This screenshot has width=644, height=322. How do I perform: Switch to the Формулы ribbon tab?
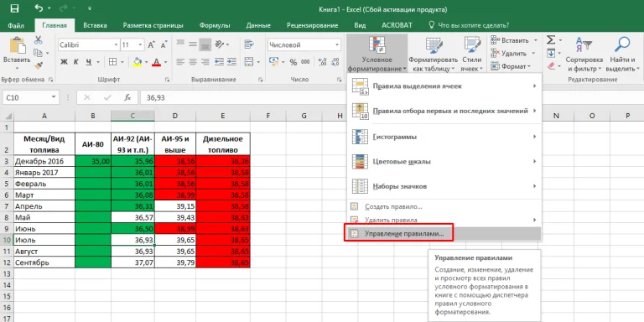click(215, 25)
